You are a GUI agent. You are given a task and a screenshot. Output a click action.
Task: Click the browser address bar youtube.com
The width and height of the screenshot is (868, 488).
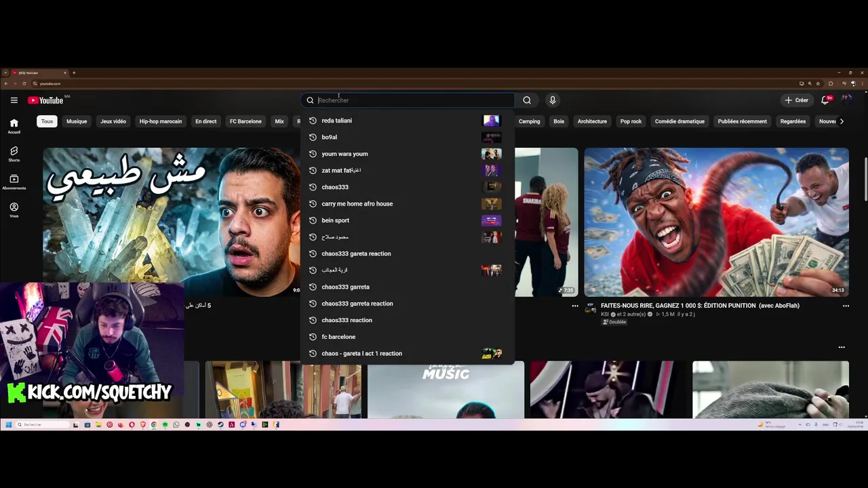(x=50, y=83)
